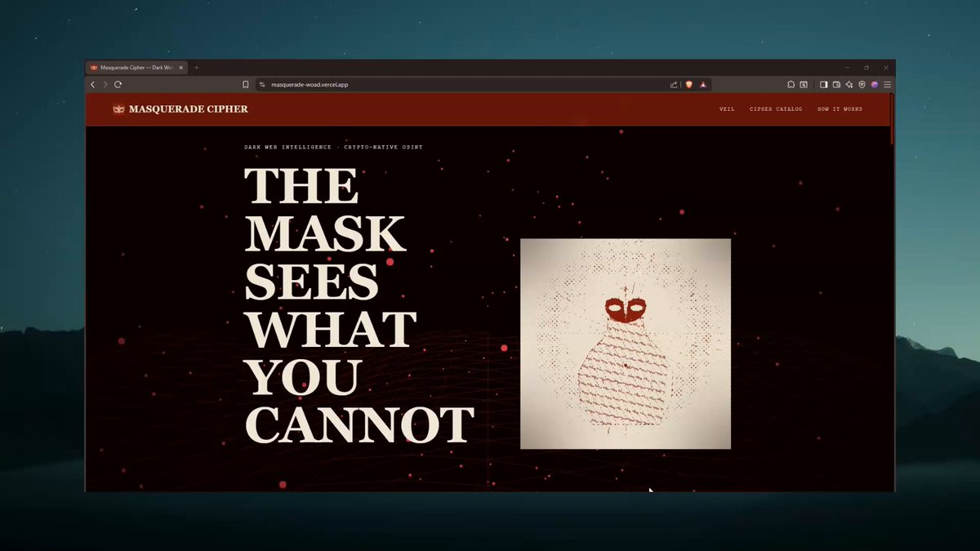Open the HOW IT WORKS navigation link
Screen dimensions: 980x551
(840, 109)
